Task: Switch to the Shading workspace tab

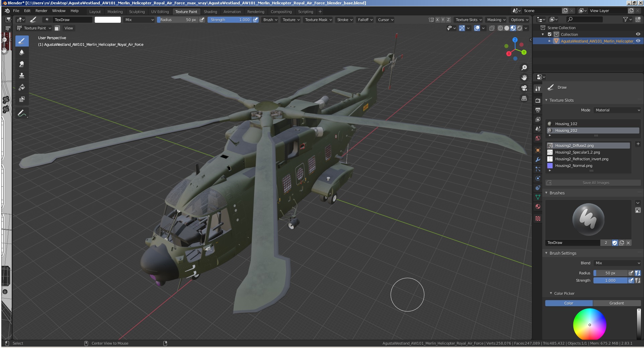Action: (210, 12)
